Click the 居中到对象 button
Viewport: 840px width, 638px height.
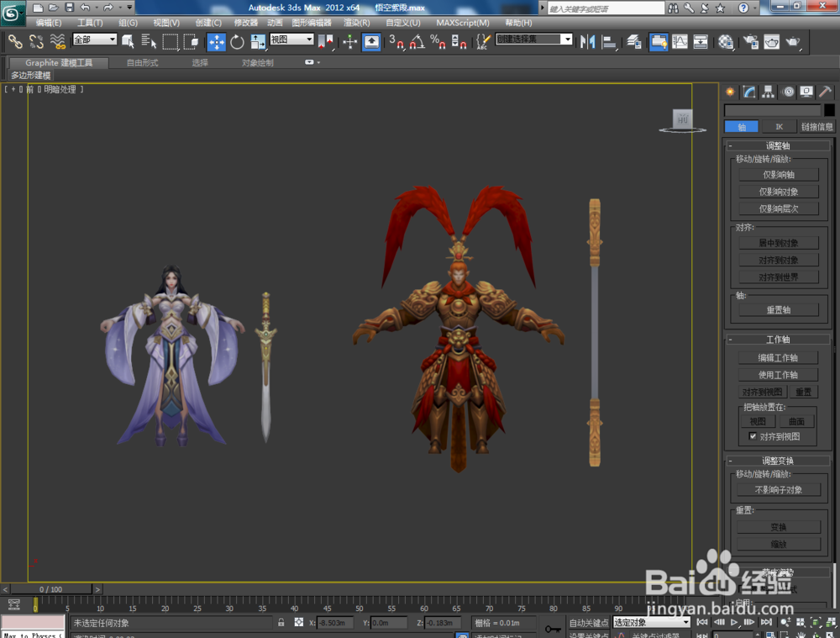tap(779, 242)
